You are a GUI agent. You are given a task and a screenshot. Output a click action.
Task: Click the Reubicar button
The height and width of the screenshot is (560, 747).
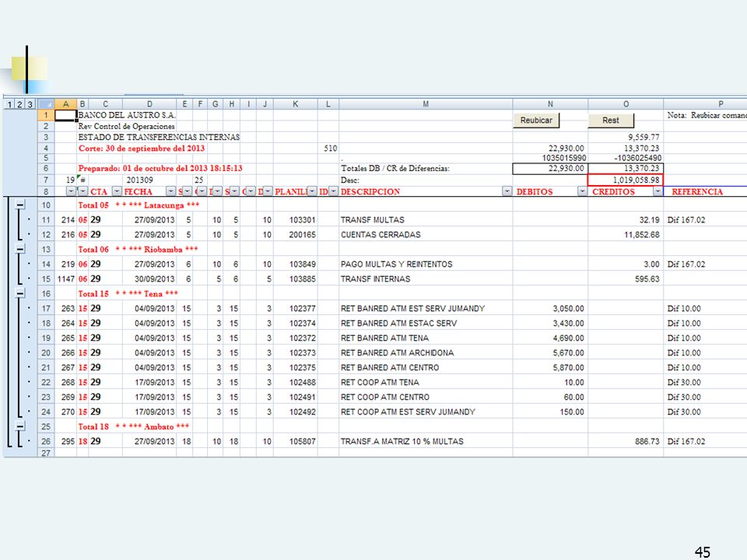[536, 121]
